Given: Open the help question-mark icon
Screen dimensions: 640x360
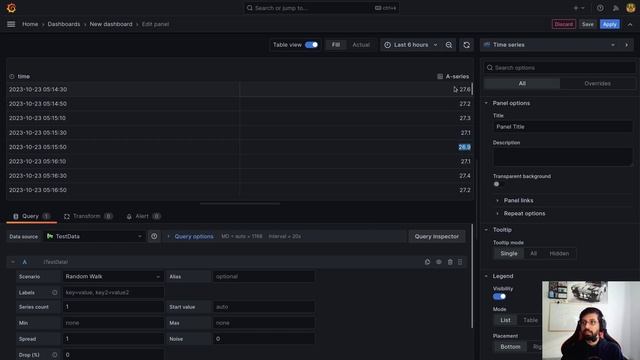Looking at the screenshot, I should point(600,8).
